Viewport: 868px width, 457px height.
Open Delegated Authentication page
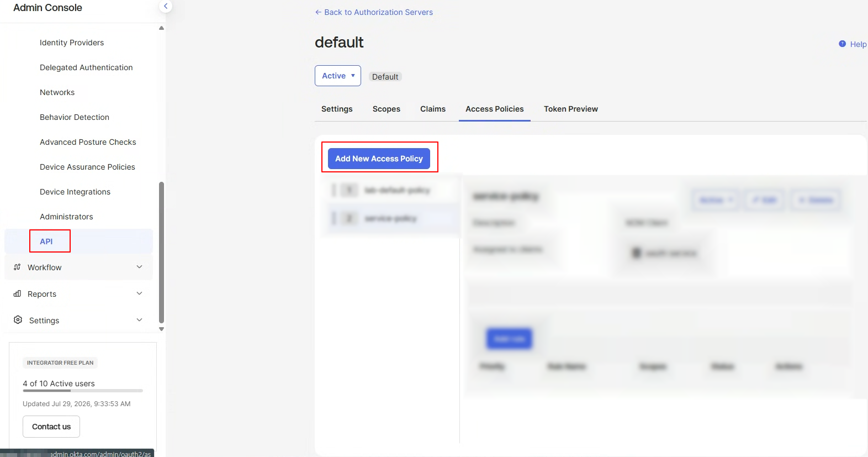(86, 67)
